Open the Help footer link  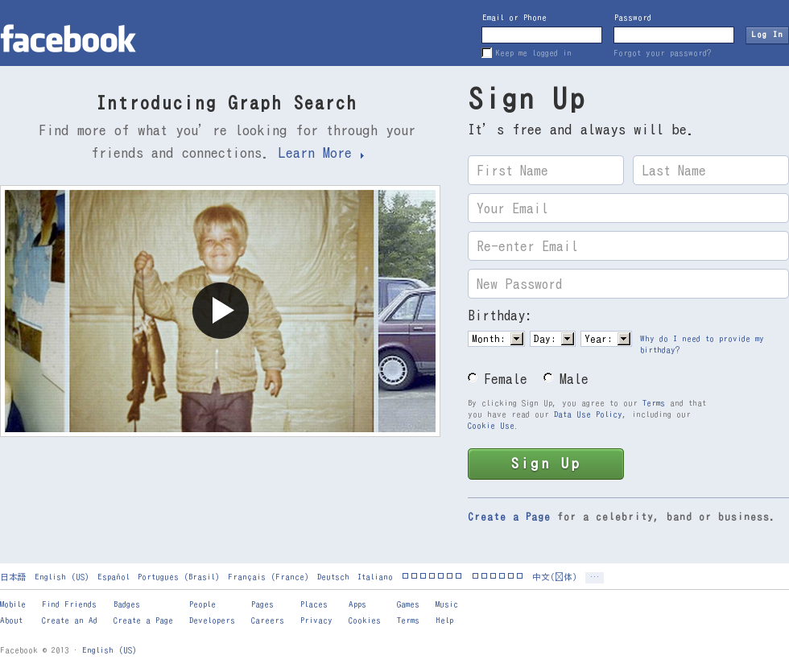pyautogui.click(x=444, y=620)
